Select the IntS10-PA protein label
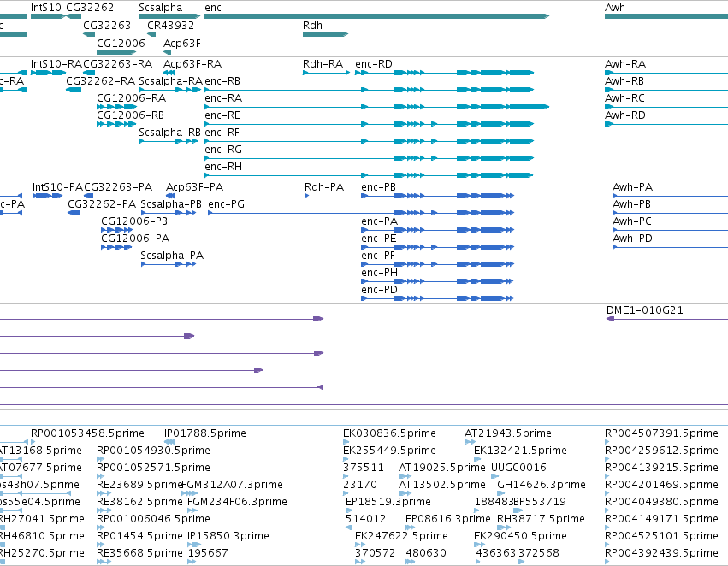 (57, 187)
